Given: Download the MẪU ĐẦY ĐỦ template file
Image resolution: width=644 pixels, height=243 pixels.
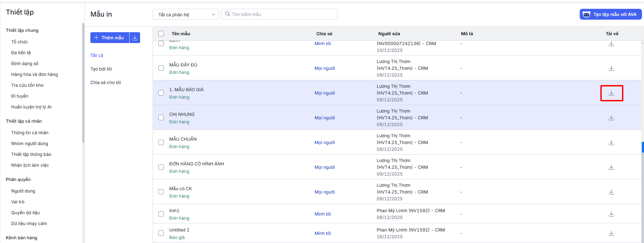Looking at the screenshot, I should coord(611,68).
